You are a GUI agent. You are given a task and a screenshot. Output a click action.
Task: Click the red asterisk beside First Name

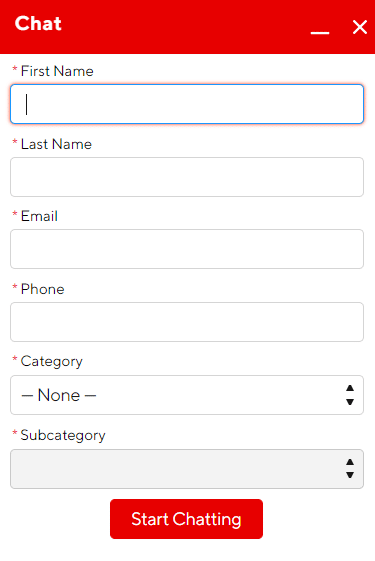pos(15,69)
